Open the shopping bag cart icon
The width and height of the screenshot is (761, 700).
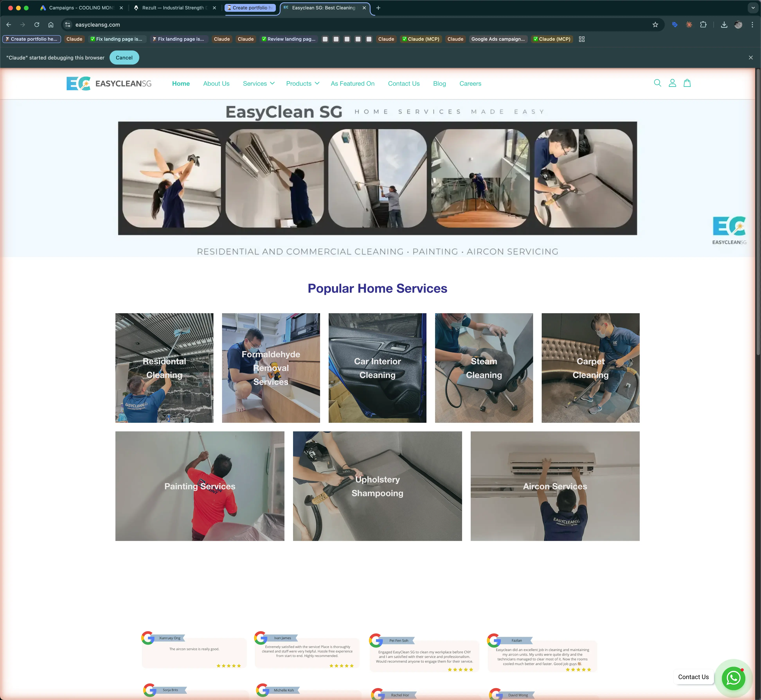687,83
